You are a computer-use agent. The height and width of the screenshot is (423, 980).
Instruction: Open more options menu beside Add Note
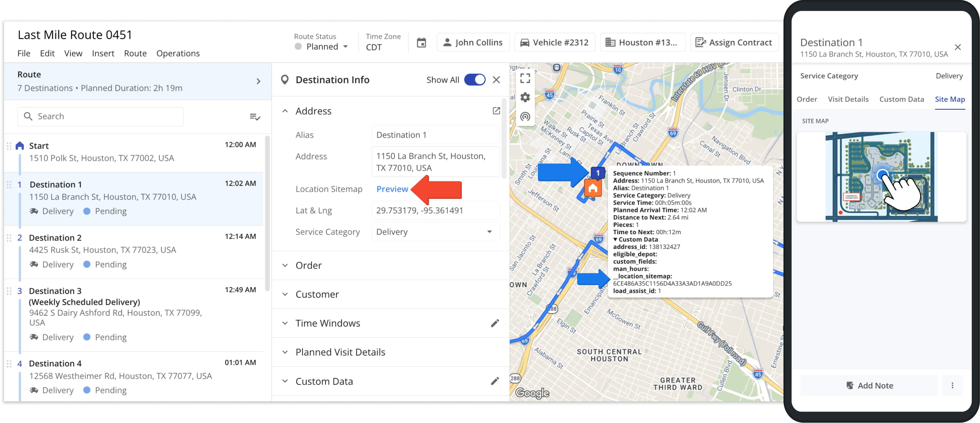[x=953, y=385]
